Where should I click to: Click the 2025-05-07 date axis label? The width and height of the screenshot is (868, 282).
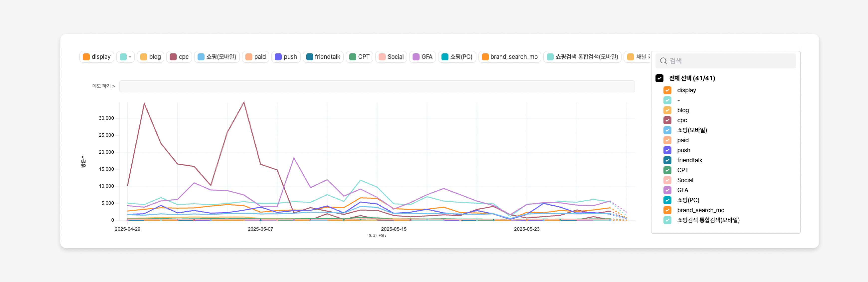click(260, 229)
